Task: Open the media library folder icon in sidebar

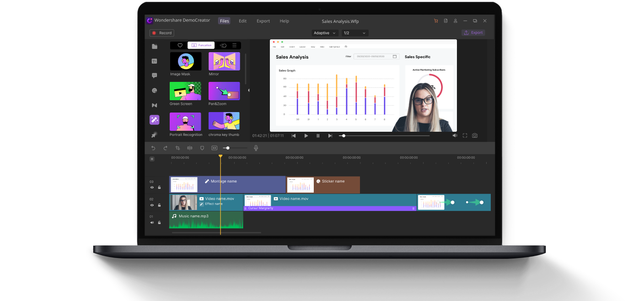Action: click(155, 46)
